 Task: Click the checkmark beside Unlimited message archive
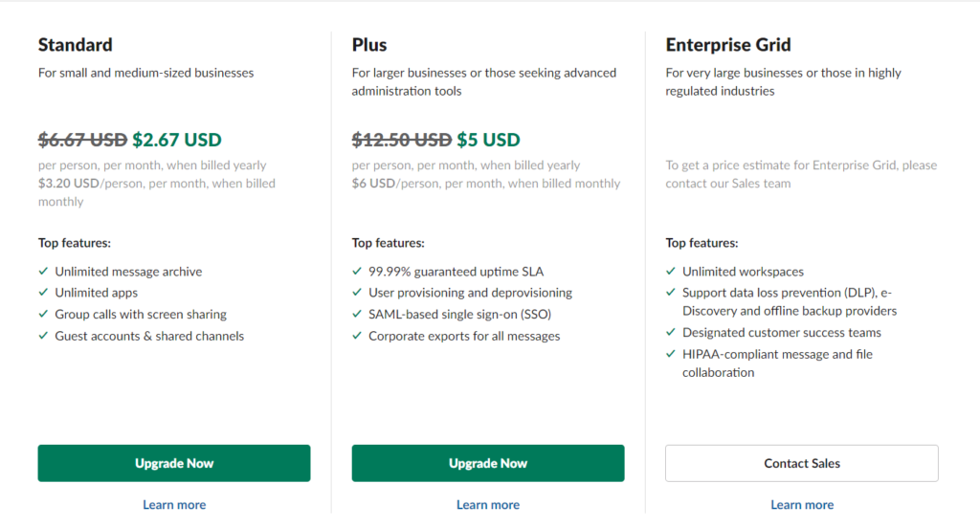(x=43, y=272)
